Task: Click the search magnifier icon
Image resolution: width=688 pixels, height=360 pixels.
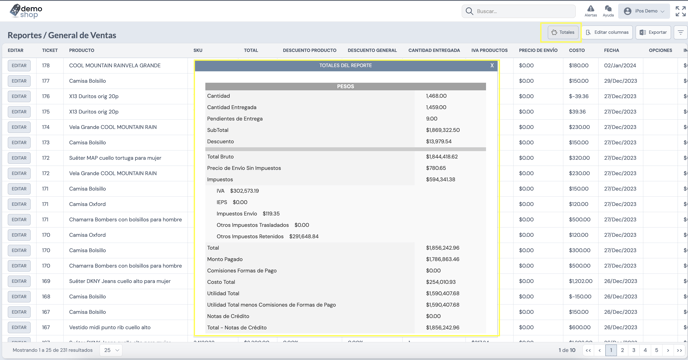Action: point(469,11)
